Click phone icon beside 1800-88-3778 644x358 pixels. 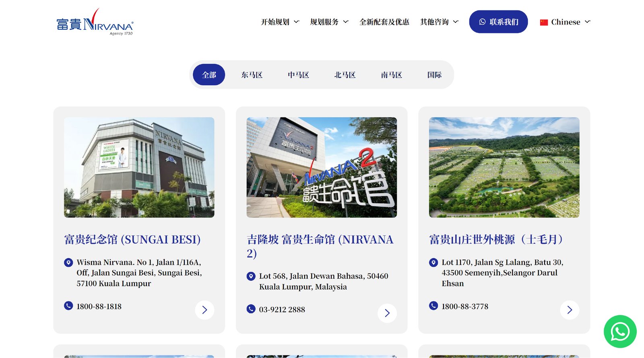coord(433,306)
